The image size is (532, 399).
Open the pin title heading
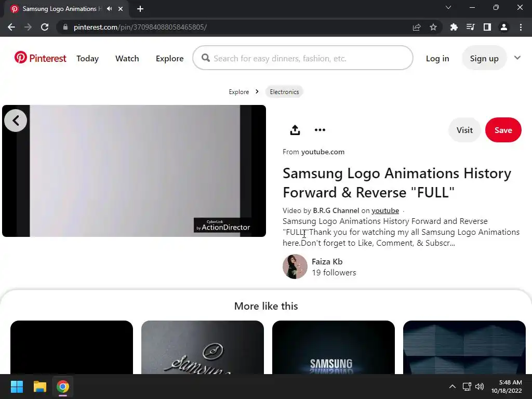tap(396, 183)
